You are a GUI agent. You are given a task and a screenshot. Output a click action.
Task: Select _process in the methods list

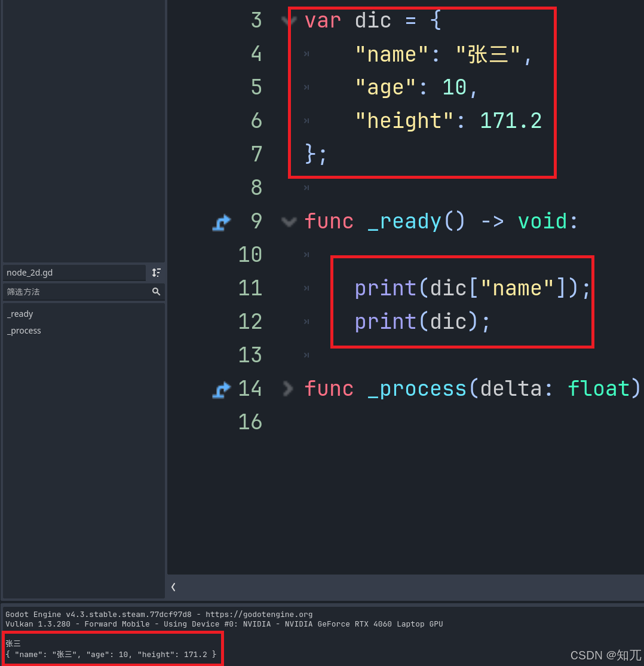(x=24, y=331)
